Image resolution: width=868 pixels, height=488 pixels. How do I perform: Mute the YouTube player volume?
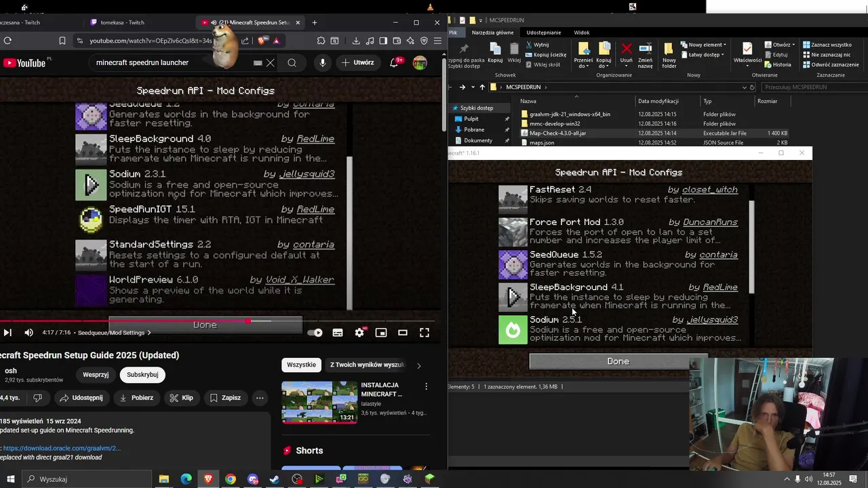pyautogui.click(x=28, y=333)
